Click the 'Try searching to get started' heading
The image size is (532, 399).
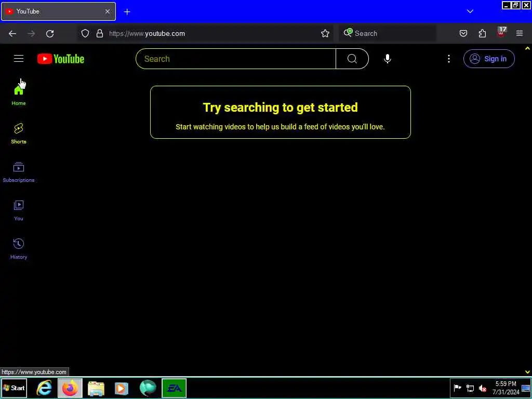[x=280, y=107]
